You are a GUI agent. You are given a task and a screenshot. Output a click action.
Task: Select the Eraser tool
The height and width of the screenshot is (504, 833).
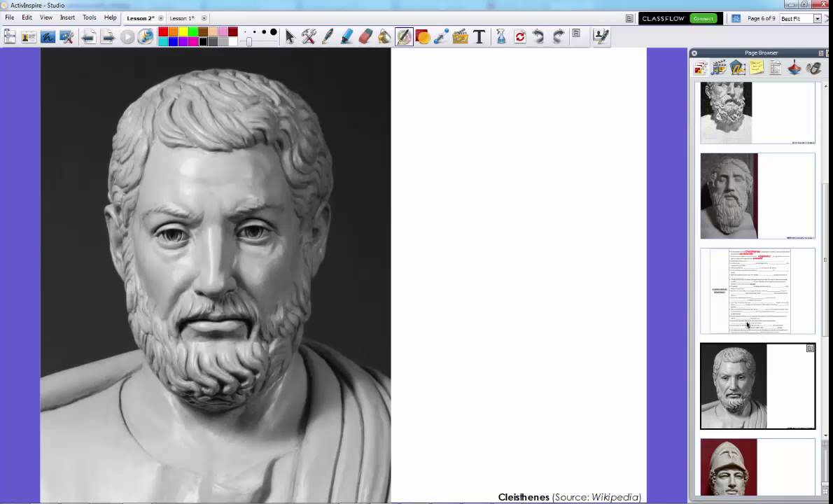[x=365, y=36]
